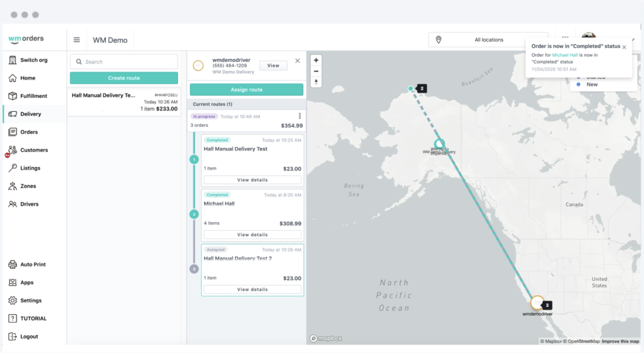Viewport: 644px width, 353px height.
Task: Click the hamburger menu icon
Action: tap(77, 40)
